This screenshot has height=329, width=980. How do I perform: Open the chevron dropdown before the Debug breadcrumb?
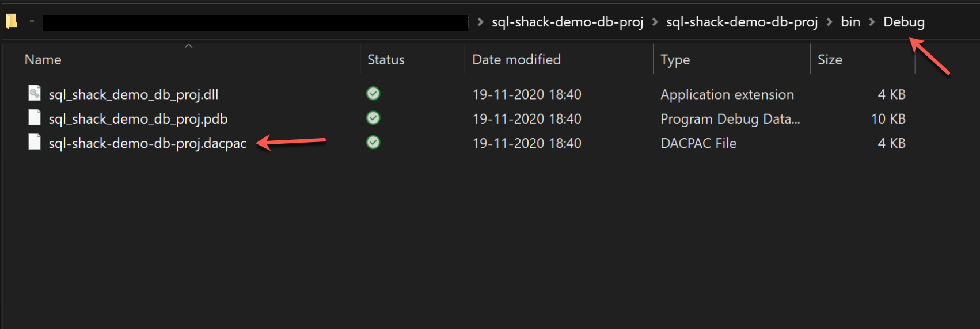pyautogui.click(x=872, y=22)
